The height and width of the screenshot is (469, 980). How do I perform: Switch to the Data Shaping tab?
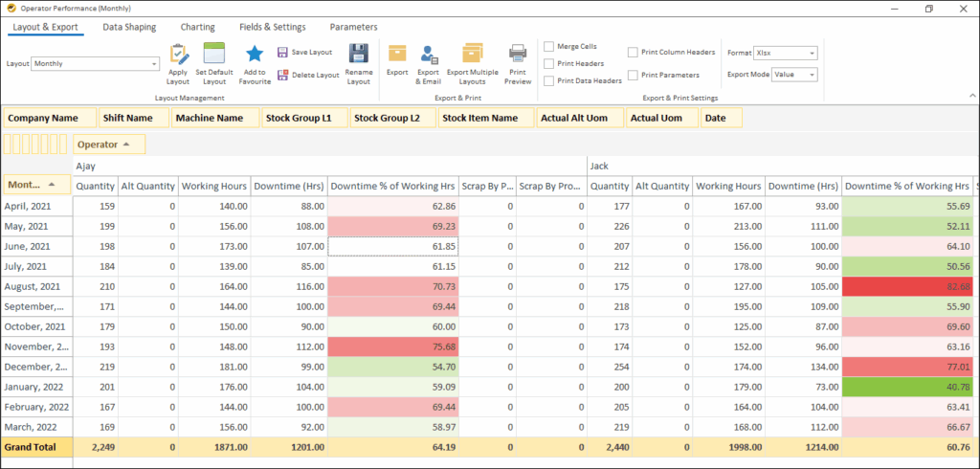[129, 28]
